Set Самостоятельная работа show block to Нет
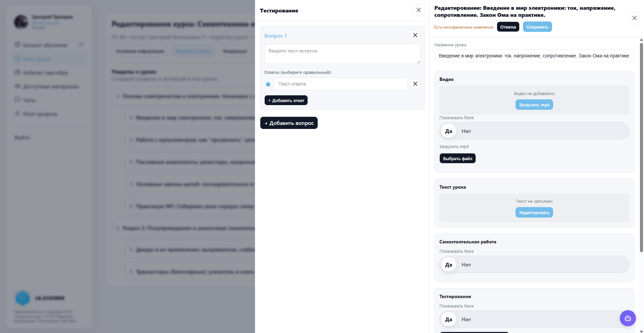This screenshot has width=644, height=333. 466,265
